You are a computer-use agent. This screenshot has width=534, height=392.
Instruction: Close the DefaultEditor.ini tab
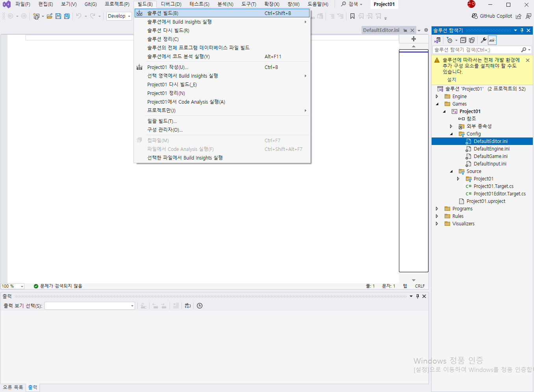412,30
